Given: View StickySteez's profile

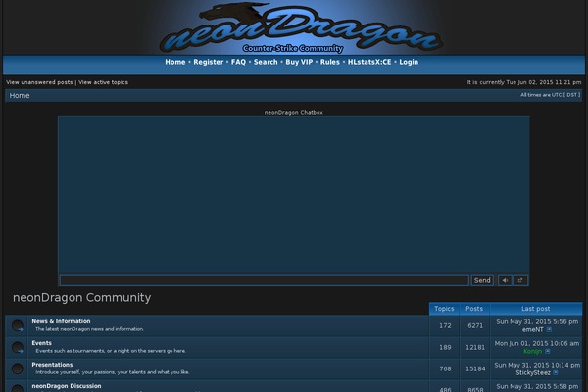Looking at the screenshot, I should click(533, 372).
